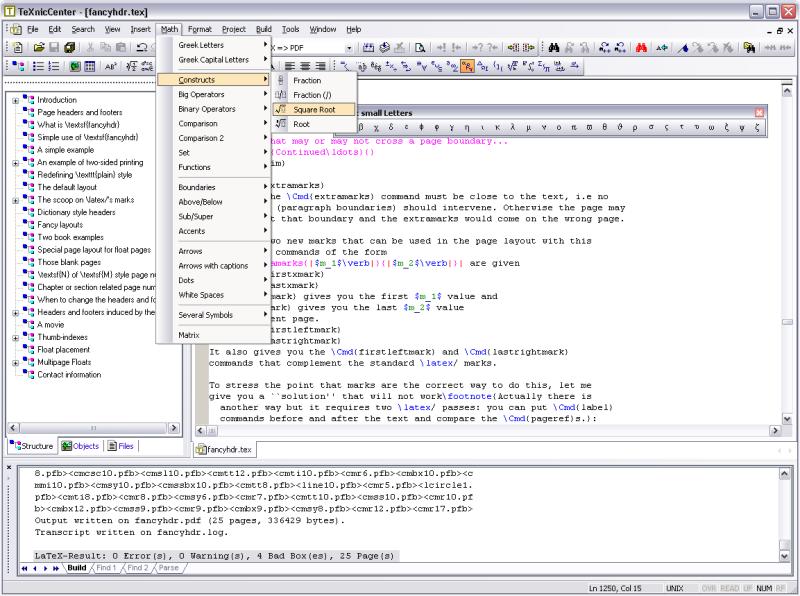This screenshot has height=596, width=800.
Task: Click the blue bookmark flag toggle icon
Action: tap(683, 47)
